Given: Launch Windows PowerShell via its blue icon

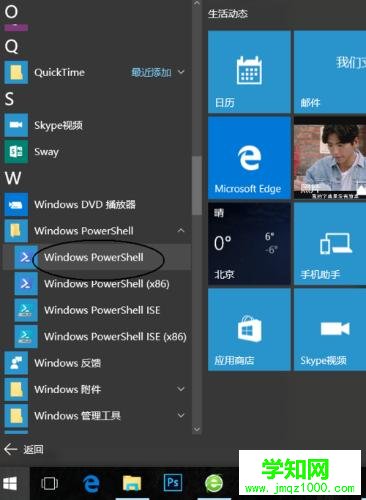Looking at the screenshot, I should click(x=26, y=257).
